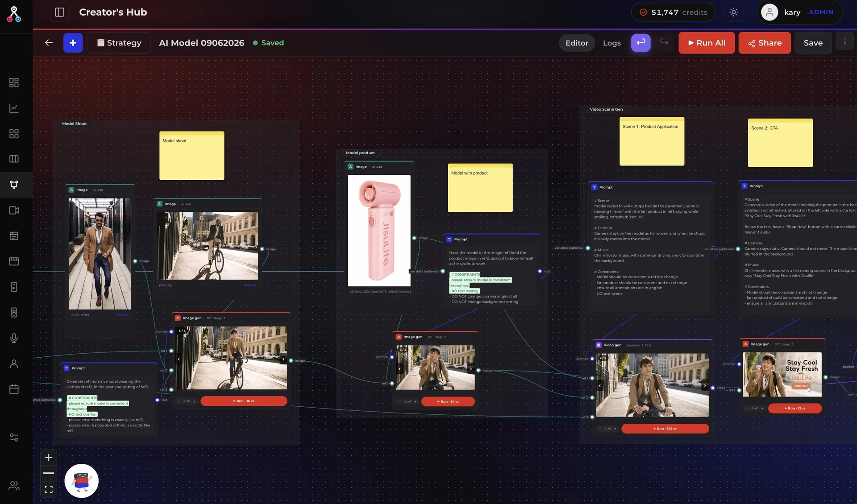Open the kary ADMIN user profile
Image resolution: width=857 pixels, height=504 pixels.
click(x=799, y=12)
